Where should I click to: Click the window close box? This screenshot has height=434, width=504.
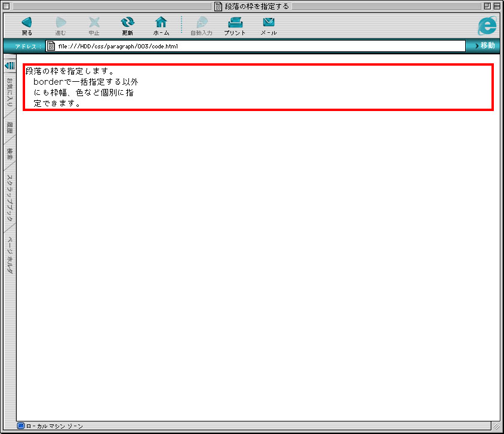point(6,6)
